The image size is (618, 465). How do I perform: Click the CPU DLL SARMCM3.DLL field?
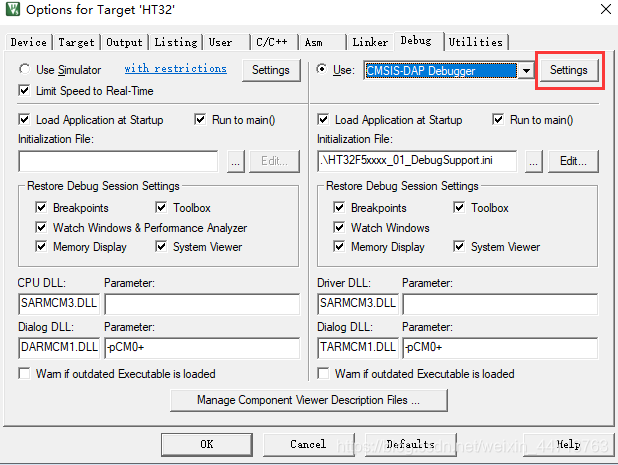tap(59, 304)
